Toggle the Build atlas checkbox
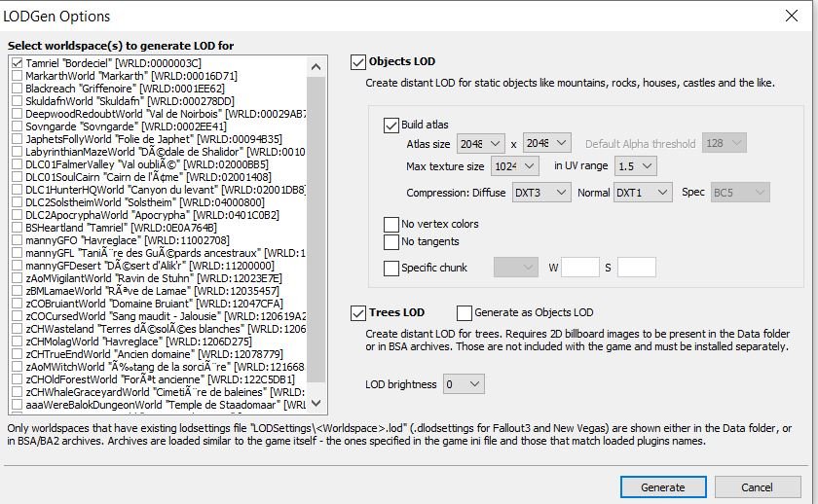This screenshot has width=818, height=504. 391,126
